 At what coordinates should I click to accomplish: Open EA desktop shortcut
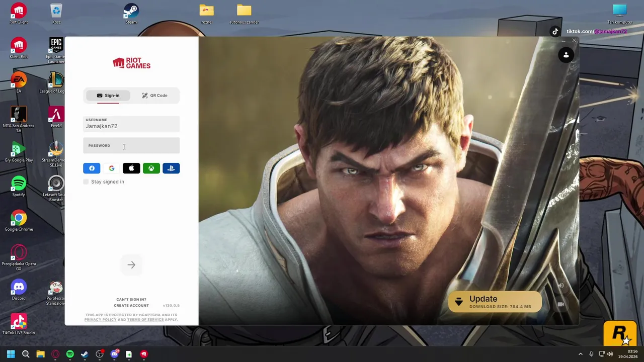pyautogui.click(x=19, y=83)
